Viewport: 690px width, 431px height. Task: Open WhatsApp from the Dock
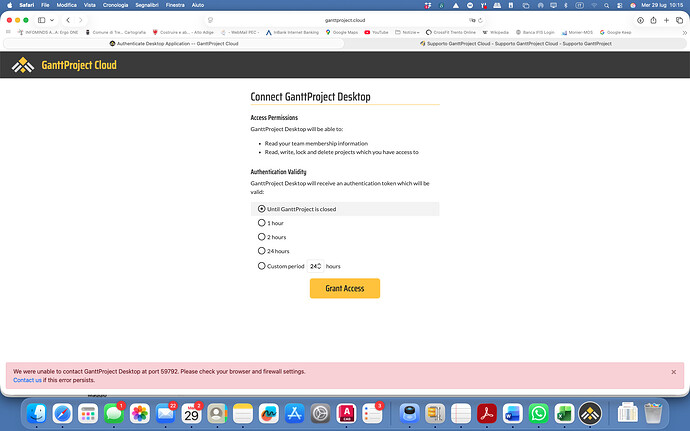pos(539,413)
